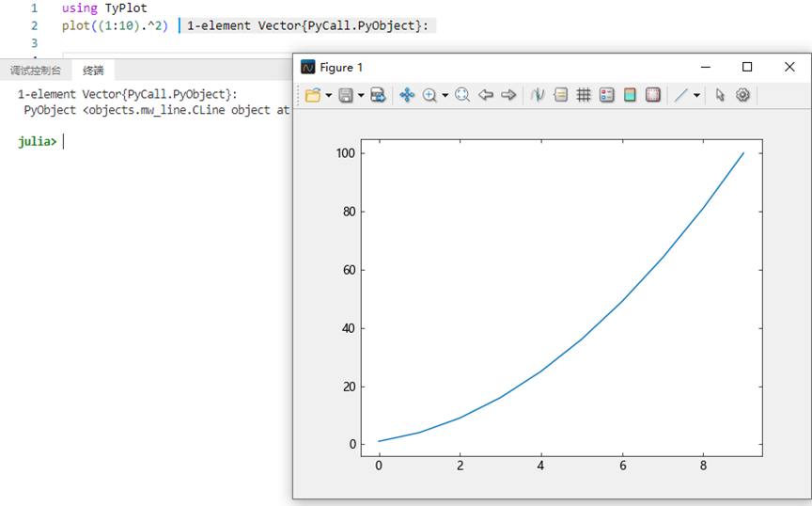The width and height of the screenshot is (812, 506).
Task: Open file using the folder icon
Action: (x=313, y=95)
